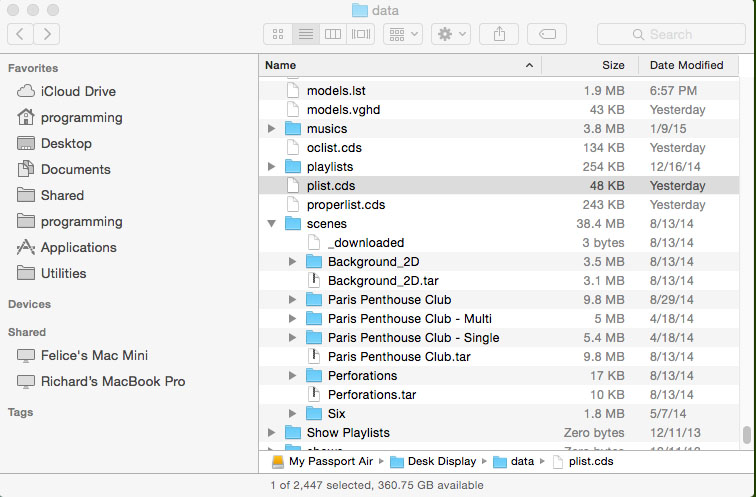
Task: Click the Edit Tags toolbar button
Action: pos(547,34)
